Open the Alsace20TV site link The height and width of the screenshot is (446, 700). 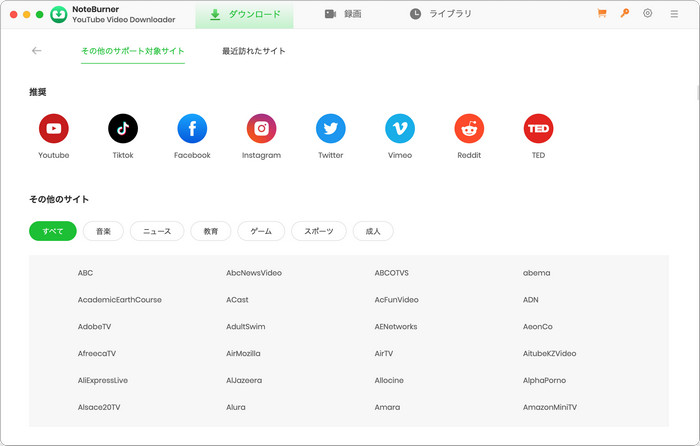[x=99, y=407]
